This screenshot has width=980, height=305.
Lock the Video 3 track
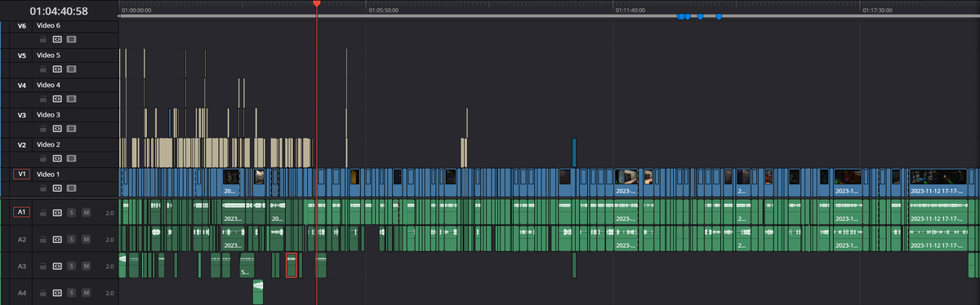coord(43,128)
